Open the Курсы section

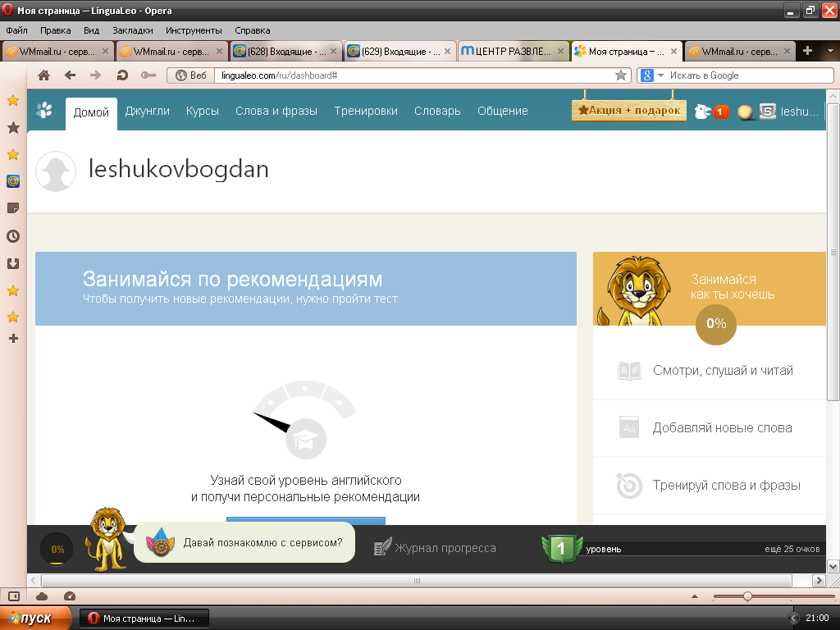coord(203,111)
